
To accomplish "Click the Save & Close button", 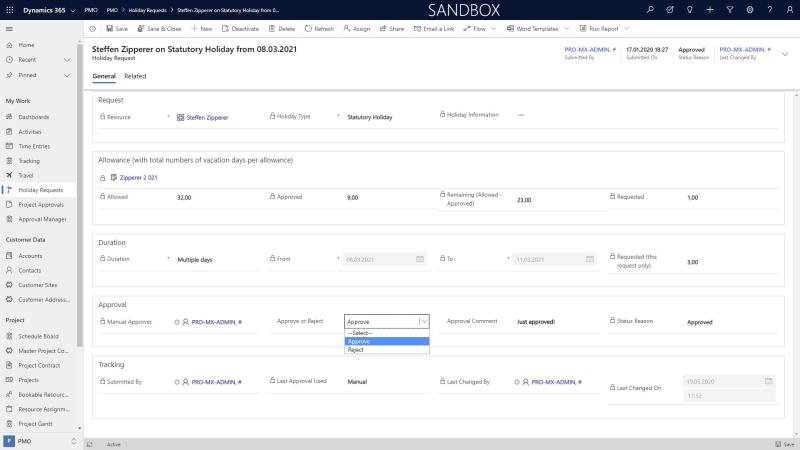I will pos(158,29).
